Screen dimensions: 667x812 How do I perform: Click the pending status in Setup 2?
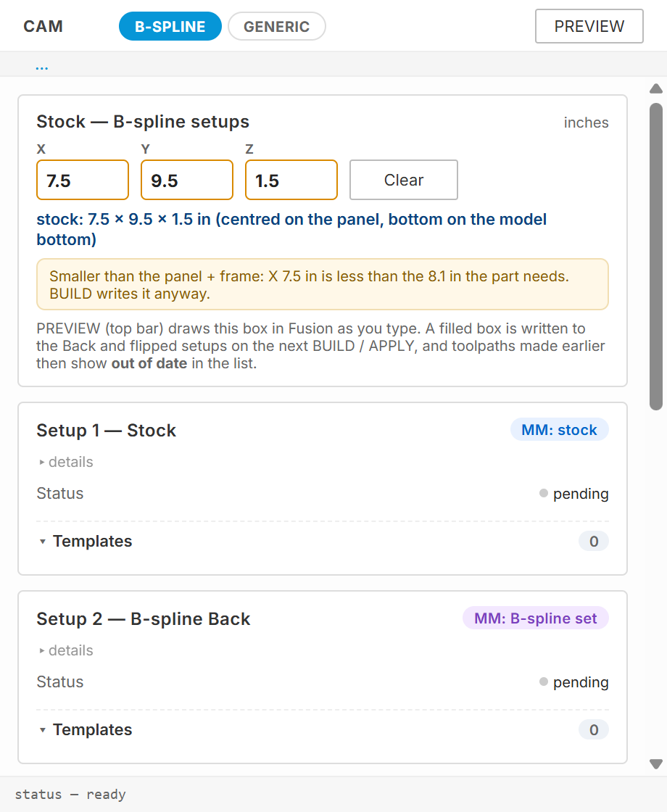click(x=573, y=682)
